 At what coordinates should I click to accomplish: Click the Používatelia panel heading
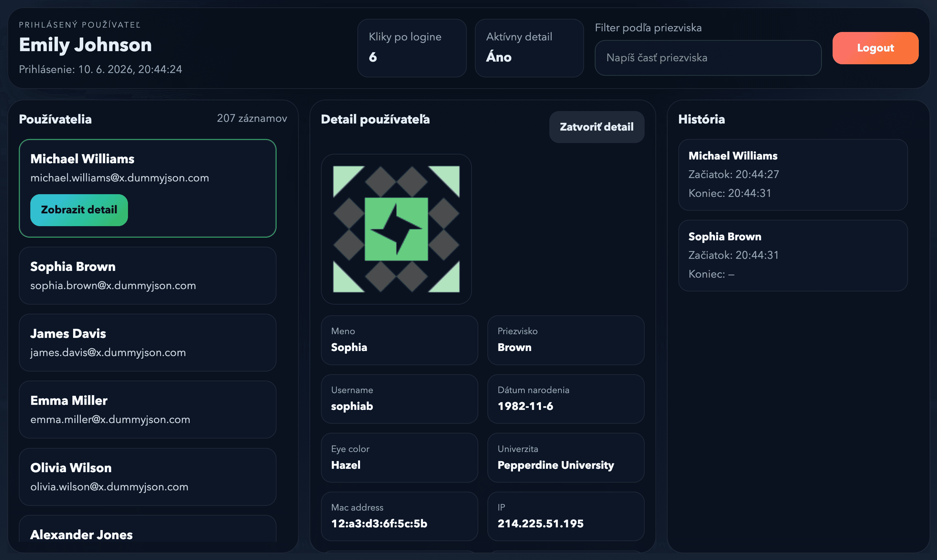click(55, 119)
